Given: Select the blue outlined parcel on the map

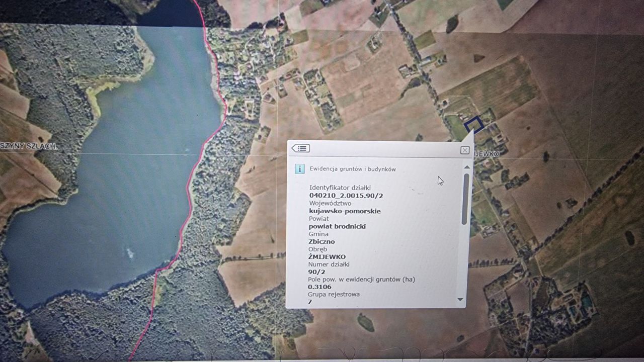Looking at the screenshot, I should [x=473, y=125].
